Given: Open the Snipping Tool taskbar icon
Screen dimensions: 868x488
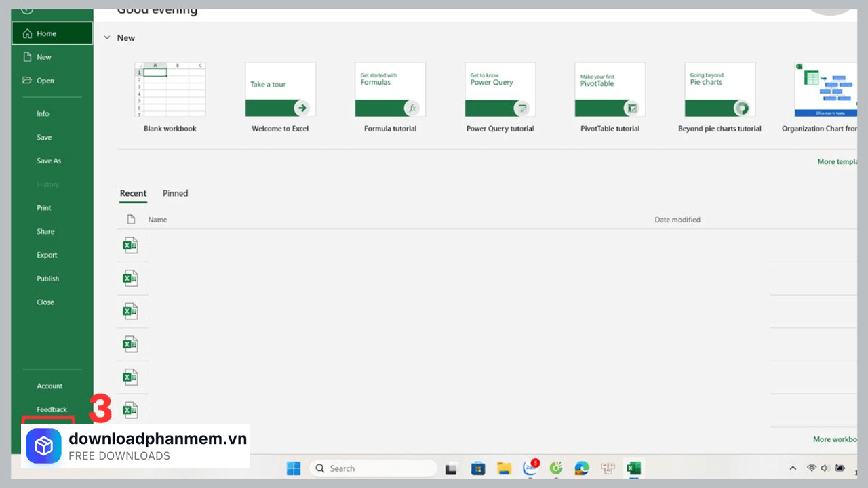Looking at the screenshot, I should point(608,468).
